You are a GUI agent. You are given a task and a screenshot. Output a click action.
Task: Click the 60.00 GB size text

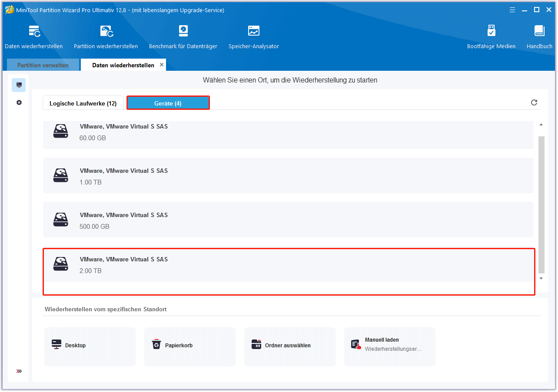93,138
